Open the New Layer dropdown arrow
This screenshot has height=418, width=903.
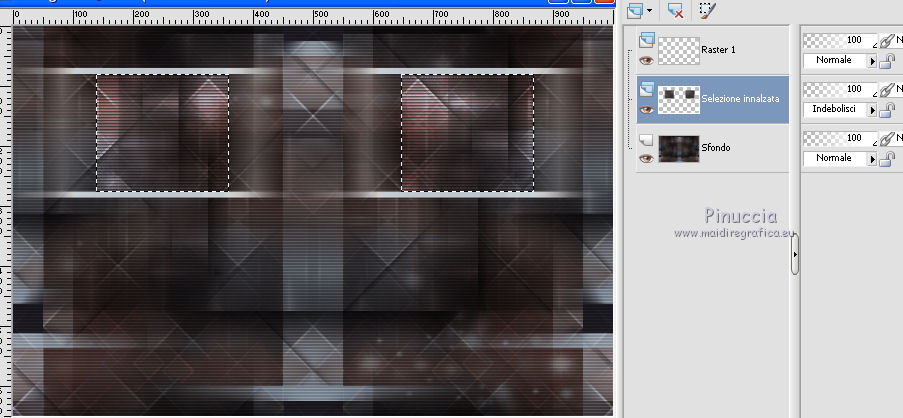tap(650, 10)
